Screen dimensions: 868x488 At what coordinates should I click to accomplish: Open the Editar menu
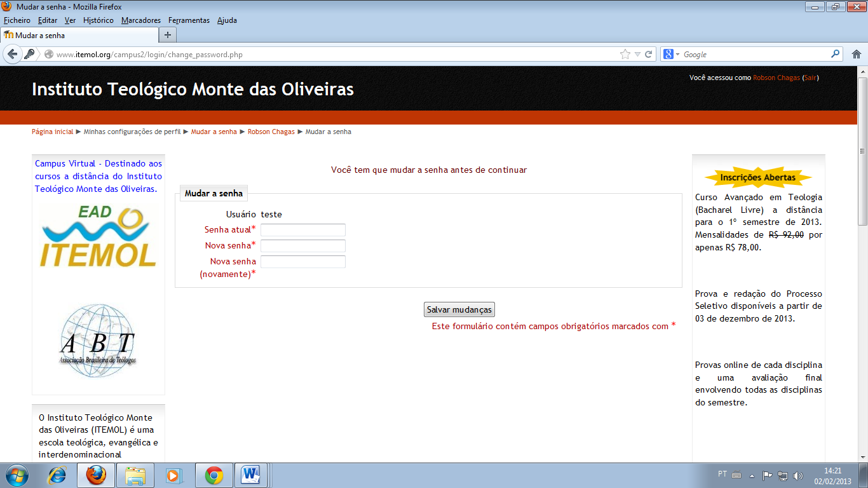coord(48,20)
